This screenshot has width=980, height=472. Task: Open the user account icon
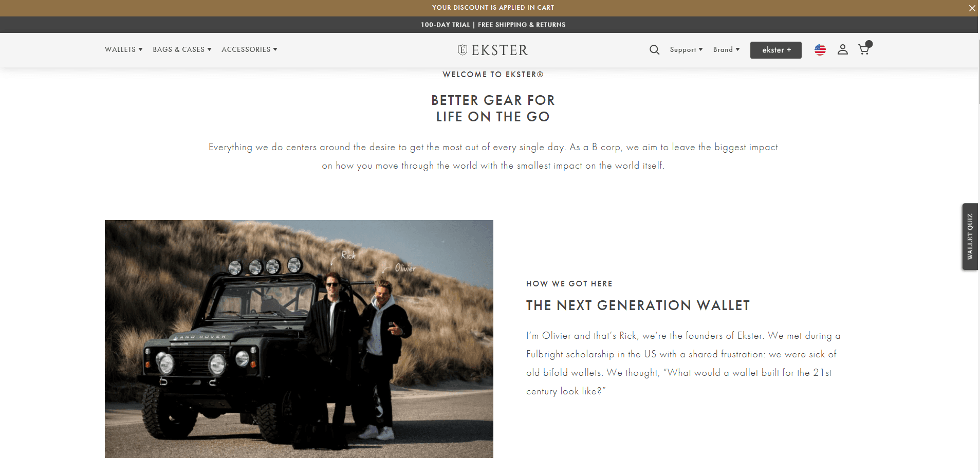click(842, 49)
